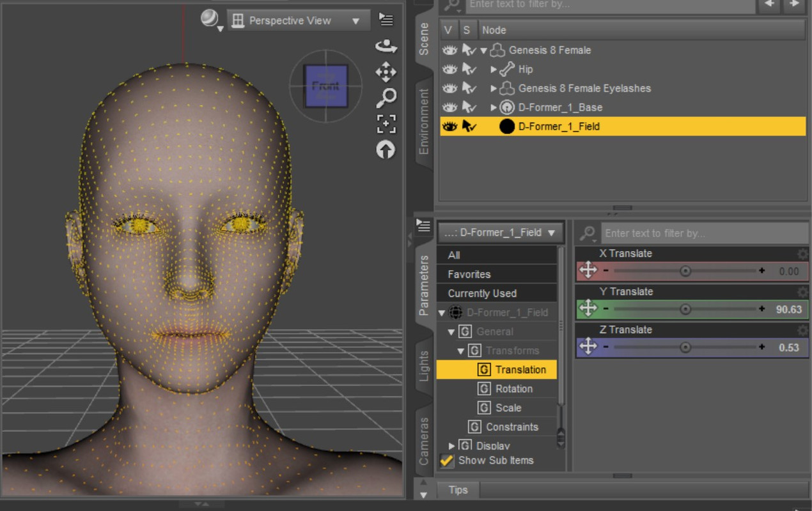Viewport: 812px width, 511px height.
Task: Open the draw style sphere icon
Action: point(210,19)
